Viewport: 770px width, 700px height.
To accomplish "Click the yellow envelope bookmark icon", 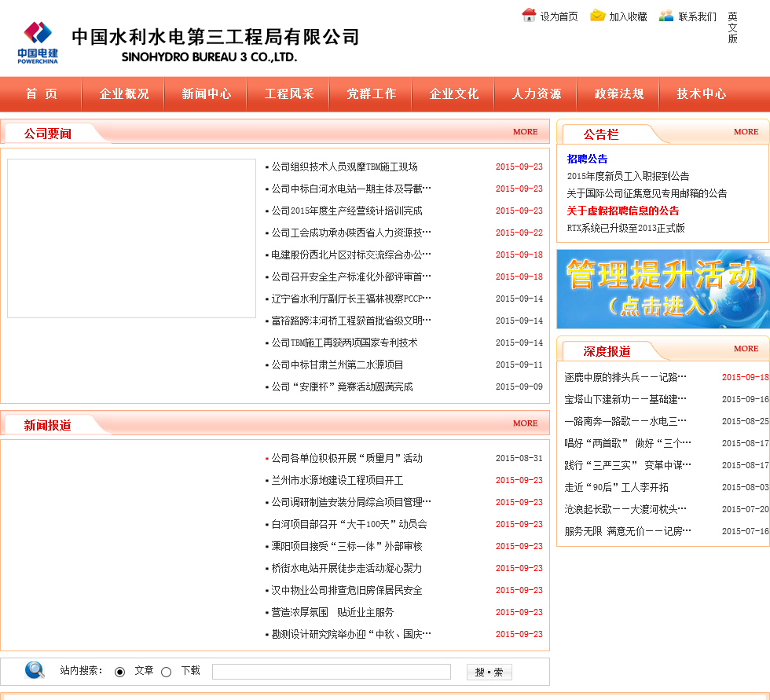I will (x=598, y=15).
